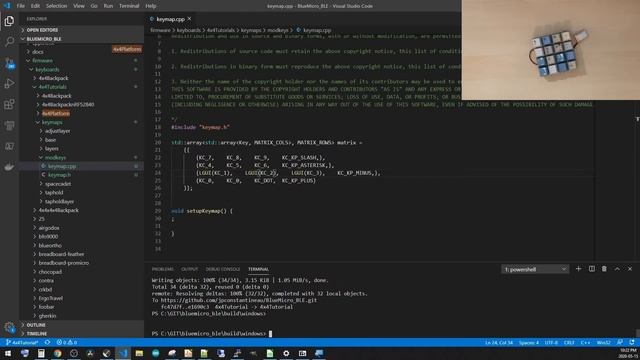The image size is (640, 360).
Task: Open File Explorer from the taskbar
Action: tap(139, 353)
